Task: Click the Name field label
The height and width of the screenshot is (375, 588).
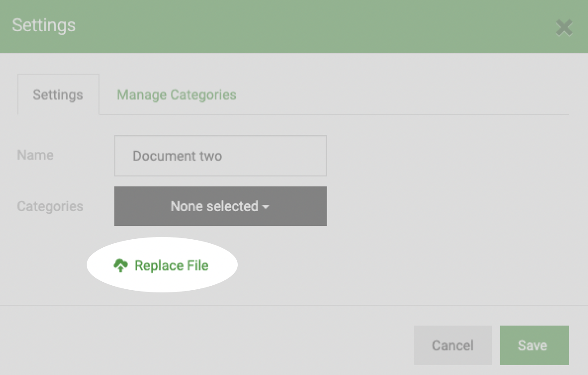Action: click(35, 155)
